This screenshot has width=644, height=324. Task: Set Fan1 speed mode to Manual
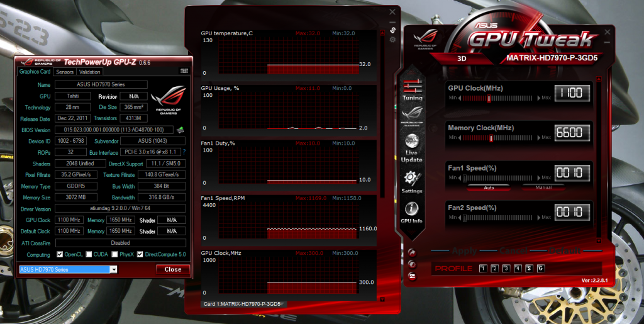click(x=543, y=187)
